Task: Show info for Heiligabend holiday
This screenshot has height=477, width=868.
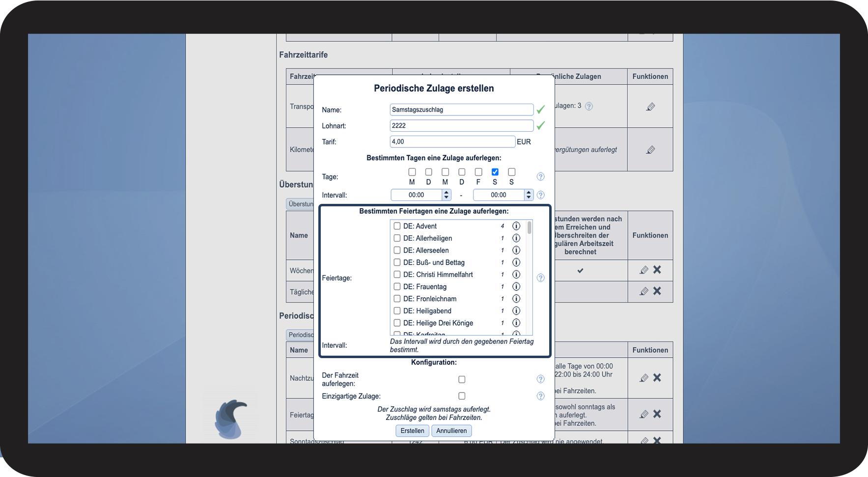Action: pyautogui.click(x=516, y=311)
